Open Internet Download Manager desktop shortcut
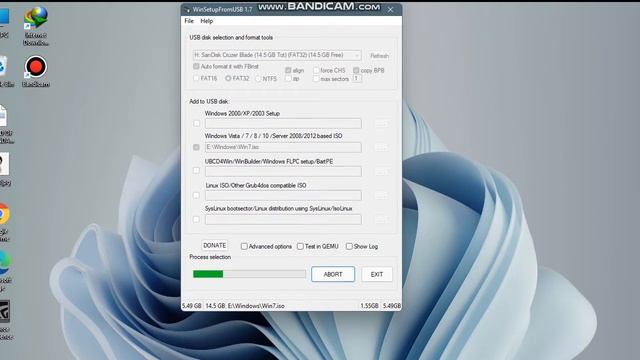This screenshot has width=640, height=360. 36,25
